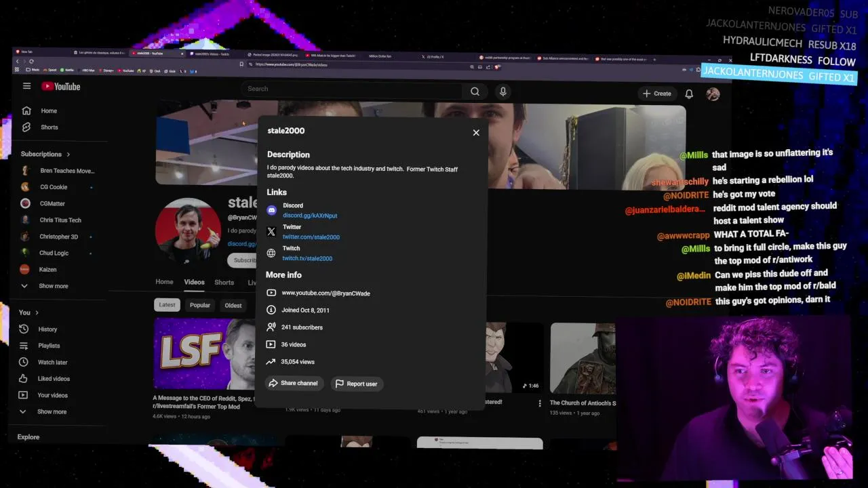This screenshot has height=488, width=868.
Task: Select the channel Shorts tab
Action: pos(224,282)
